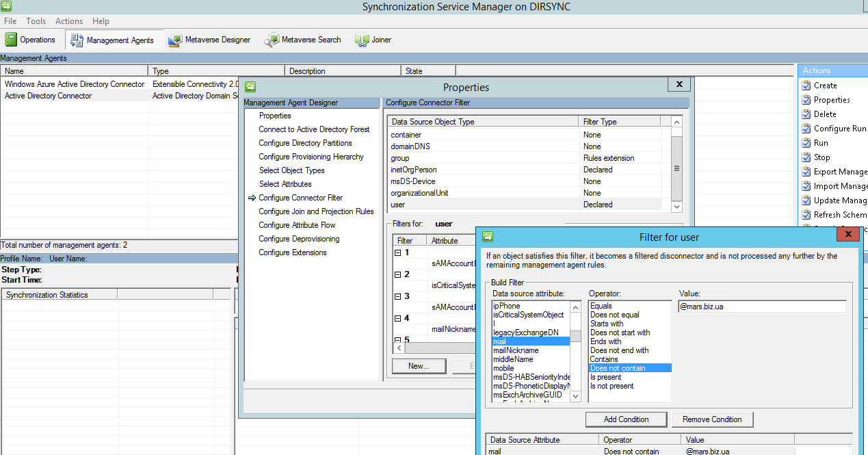Click the Create action icon

pyautogui.click(x=806, y=86)
